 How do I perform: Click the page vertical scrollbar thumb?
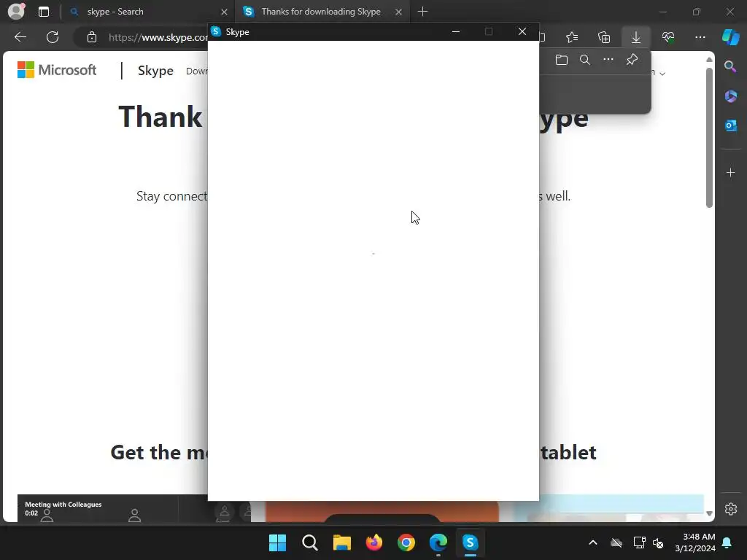point(709,138)
